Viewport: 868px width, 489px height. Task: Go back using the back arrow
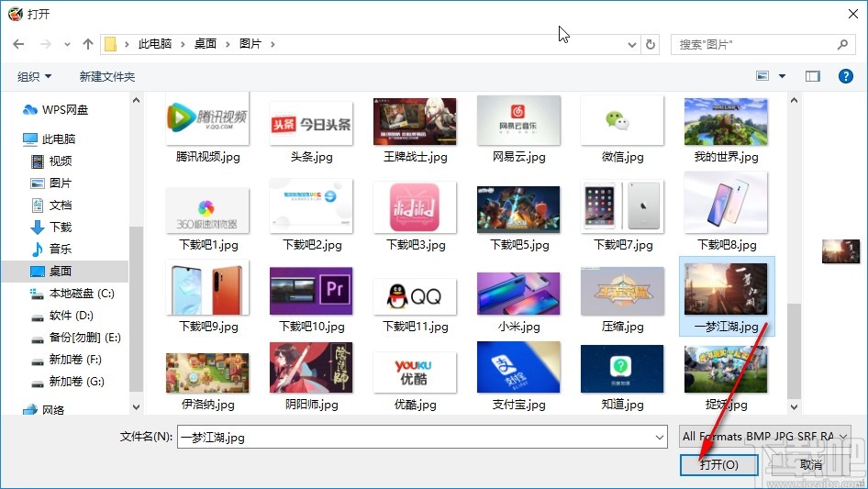pos(18,44)
